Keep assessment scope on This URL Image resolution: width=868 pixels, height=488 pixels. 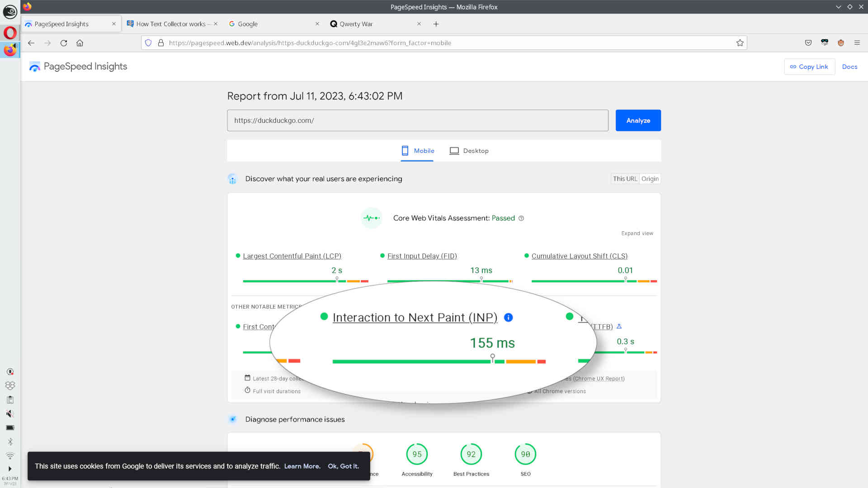[x=624, y=178]
